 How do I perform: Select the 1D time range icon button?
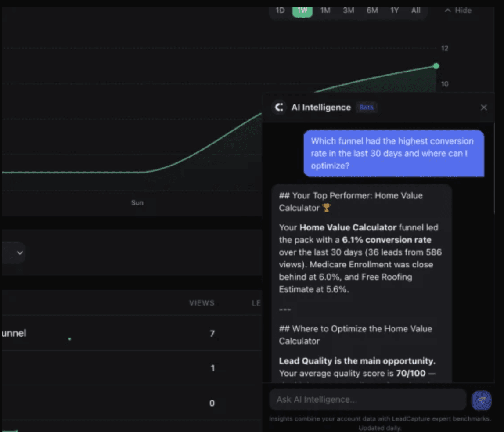(x=280, y=10)
